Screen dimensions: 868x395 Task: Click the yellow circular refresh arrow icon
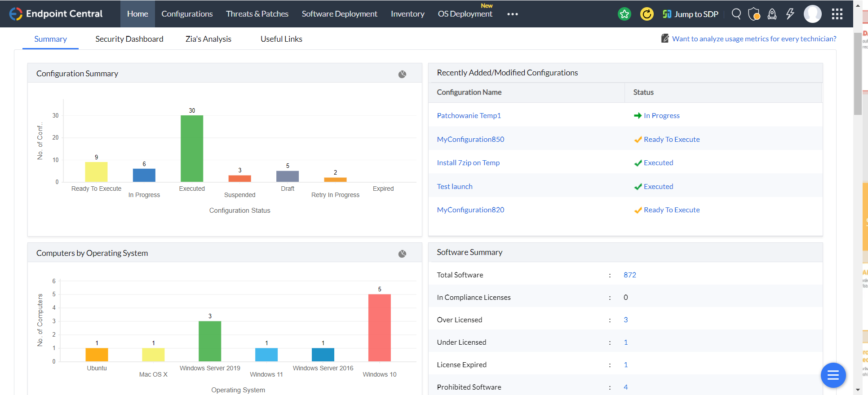pyautogui.click(x=647, y=14)
